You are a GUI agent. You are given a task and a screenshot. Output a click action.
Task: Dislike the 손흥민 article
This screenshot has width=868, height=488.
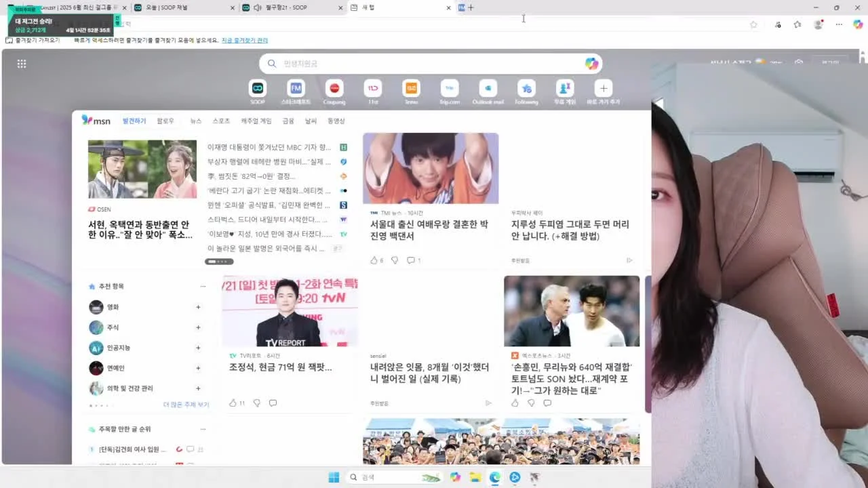click(531, 403)
